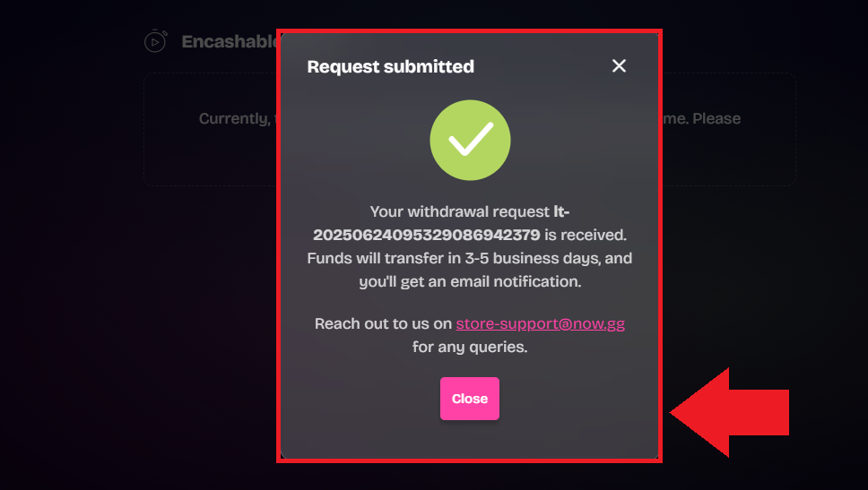Image resolution: width=868 pixels, height=490 pixels.
Task: Click the 'for any queries.' text line
Action: tap(470, 348)
